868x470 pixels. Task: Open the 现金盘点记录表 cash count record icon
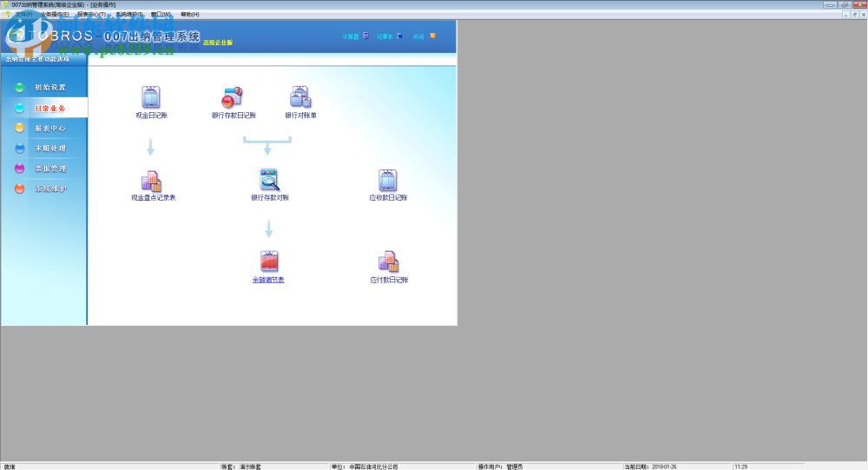pos(150,181)
